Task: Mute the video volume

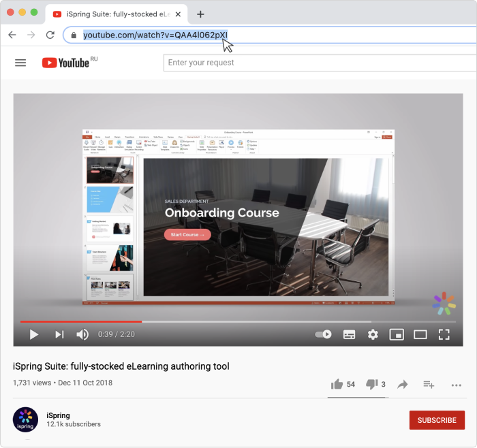Action: 82,334
